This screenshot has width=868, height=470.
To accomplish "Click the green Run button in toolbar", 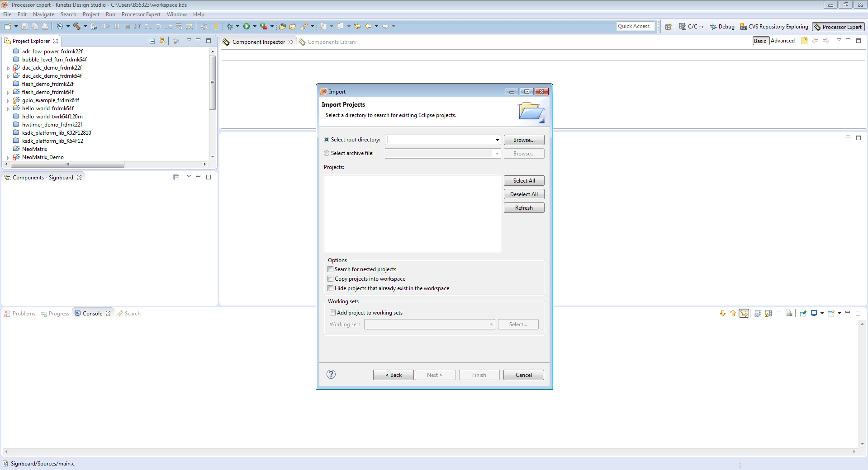I will (247, 26).
